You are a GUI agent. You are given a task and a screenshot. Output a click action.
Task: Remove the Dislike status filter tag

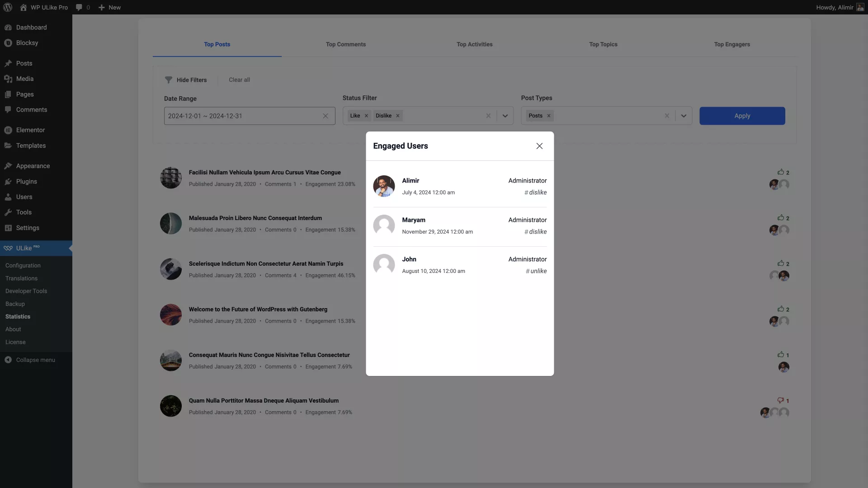click(x=398, y=116)
